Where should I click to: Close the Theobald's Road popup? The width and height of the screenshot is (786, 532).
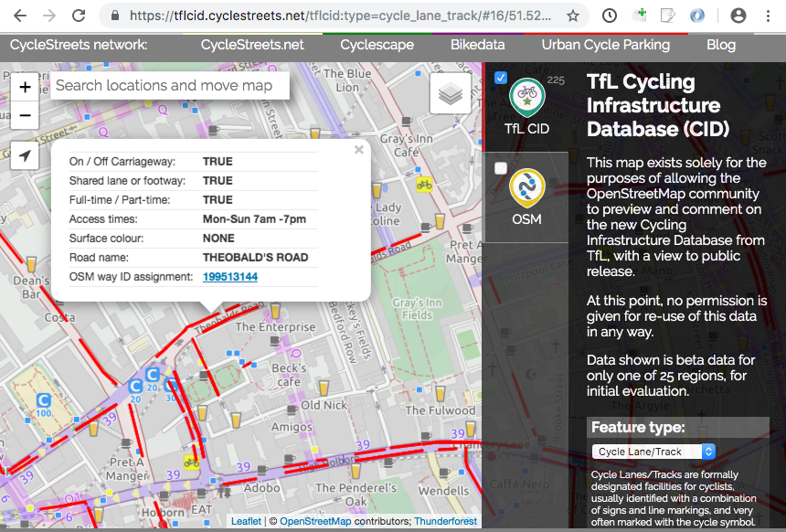coord(359,149)
